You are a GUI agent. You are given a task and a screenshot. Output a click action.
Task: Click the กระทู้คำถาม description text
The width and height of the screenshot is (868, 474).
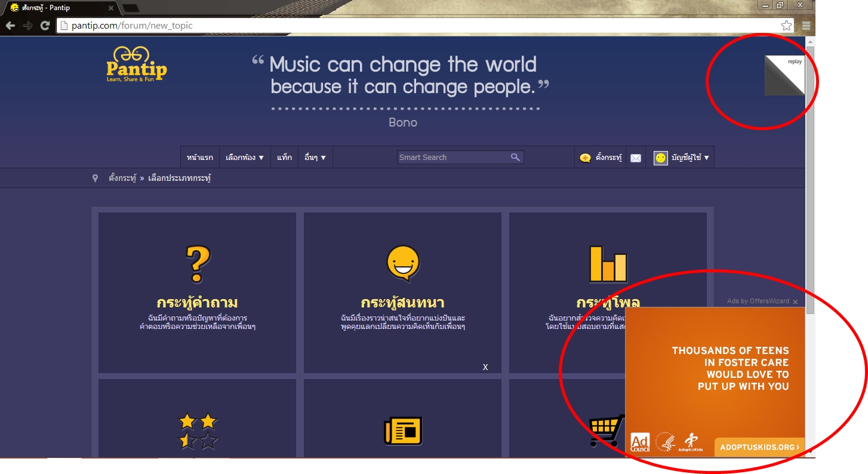(198, 322)
